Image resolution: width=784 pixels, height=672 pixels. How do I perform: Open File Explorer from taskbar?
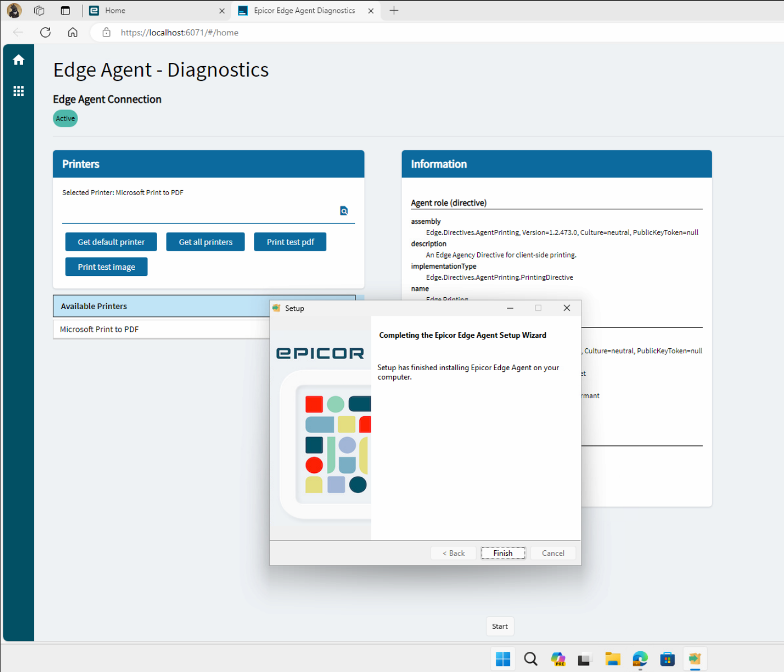[x=612, y=659]
